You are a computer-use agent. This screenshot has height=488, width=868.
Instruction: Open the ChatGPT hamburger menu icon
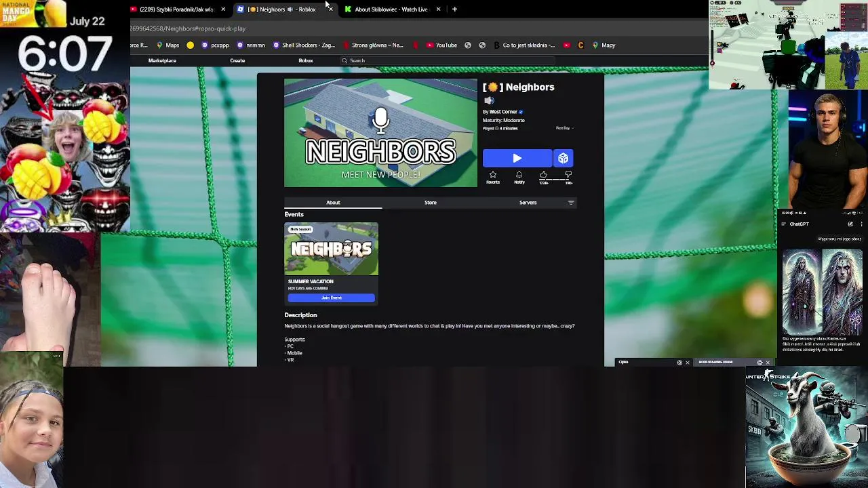click(x=783, y=224)
